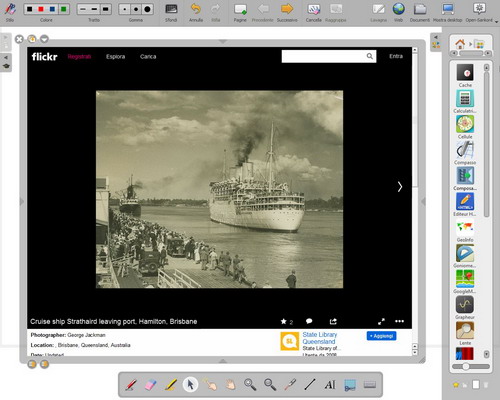The image size is (500, 400).
Task: Open the widget menu arrow beside the duplicate button
Action: tap(44, 39)
